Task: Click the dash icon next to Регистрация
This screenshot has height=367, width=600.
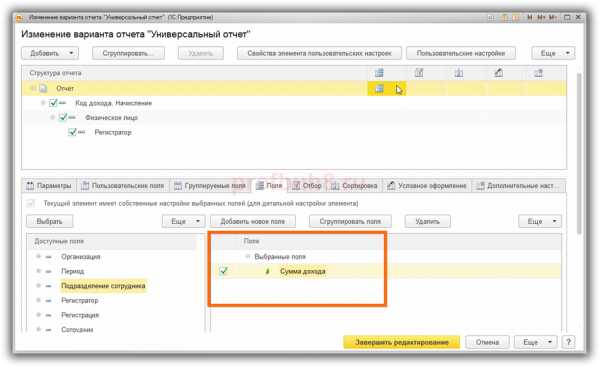Action: click(49, 315)
